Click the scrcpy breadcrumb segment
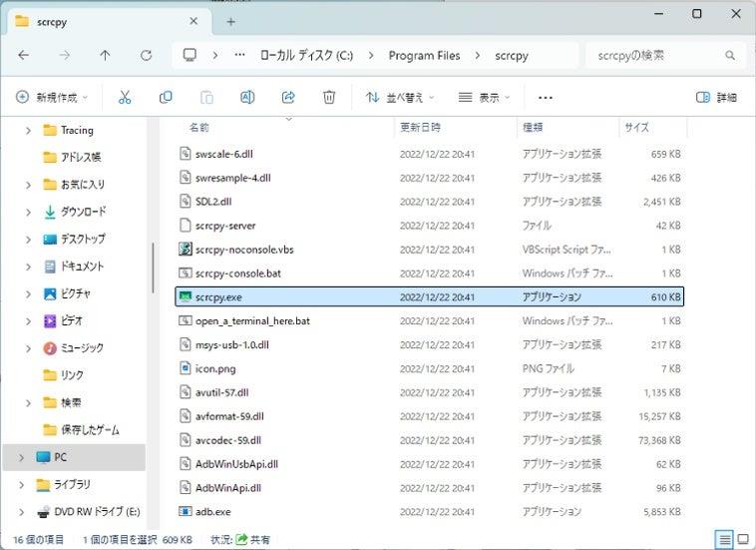The width and height of the screenshot is (756, 550). click(512, 56)
